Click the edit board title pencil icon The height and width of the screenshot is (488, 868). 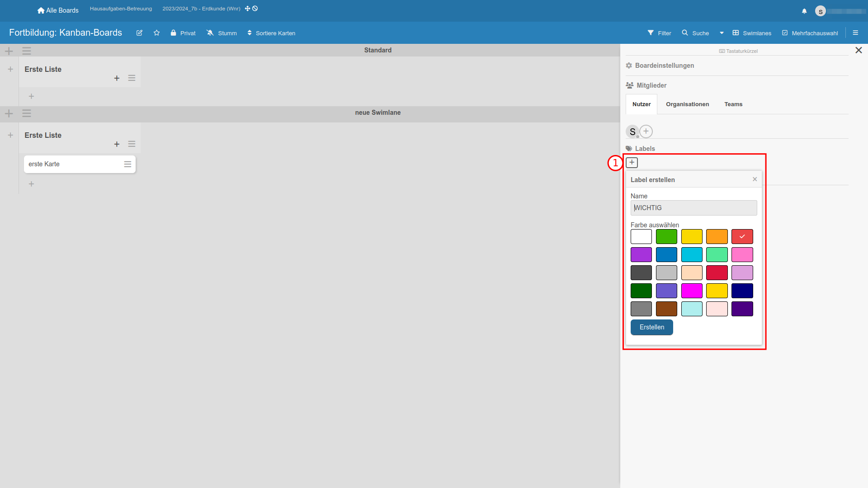coord(139,33)
